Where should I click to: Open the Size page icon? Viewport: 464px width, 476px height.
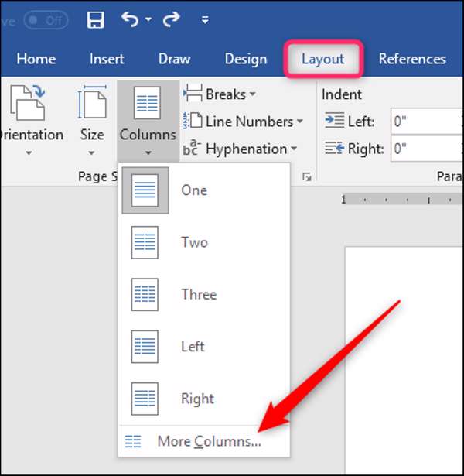pos(92,102)
